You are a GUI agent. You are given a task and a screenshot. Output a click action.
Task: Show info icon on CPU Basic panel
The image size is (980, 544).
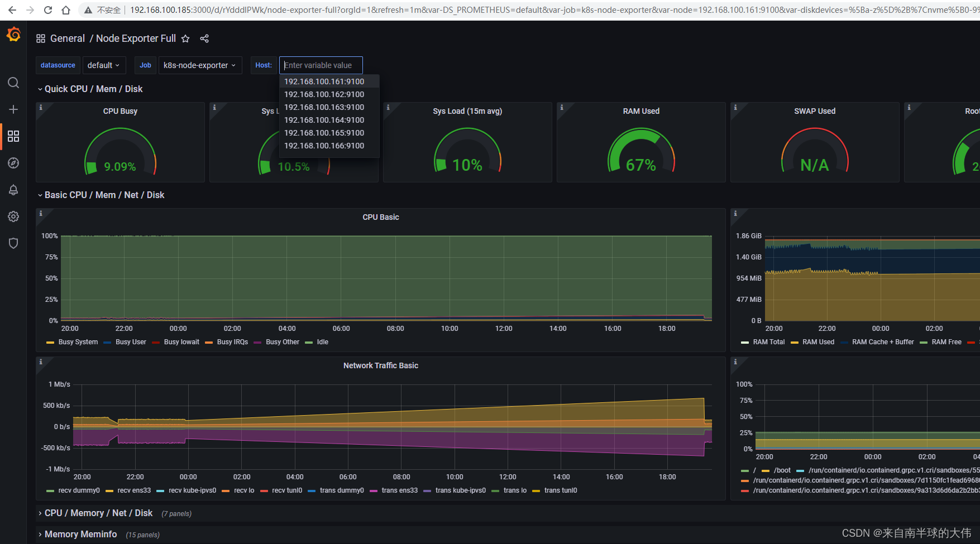point(41,213)
